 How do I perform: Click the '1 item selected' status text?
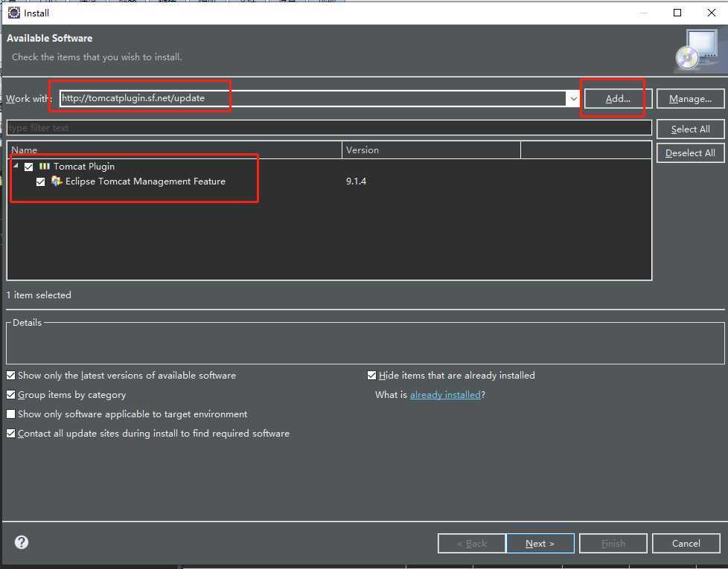click(x=39, y=295)
